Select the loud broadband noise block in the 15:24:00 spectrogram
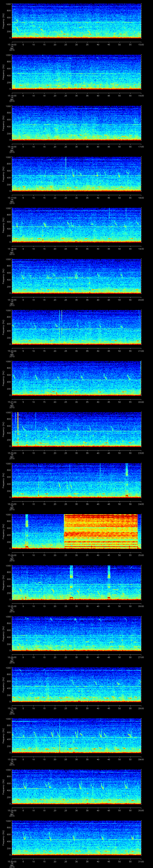153x868 pixels. 101,531
